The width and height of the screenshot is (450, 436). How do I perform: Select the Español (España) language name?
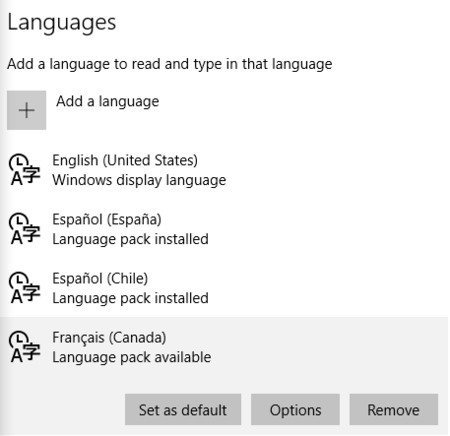coord(107,220)
